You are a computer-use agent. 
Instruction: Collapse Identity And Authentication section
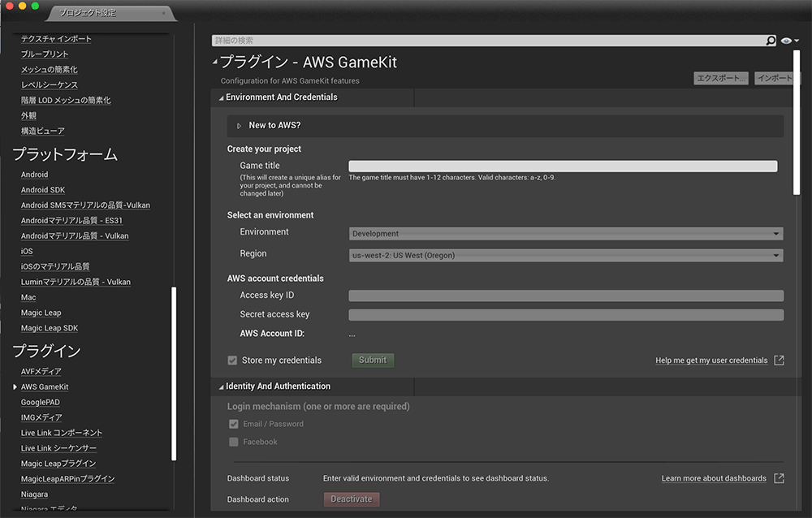(x=221, y=386)
